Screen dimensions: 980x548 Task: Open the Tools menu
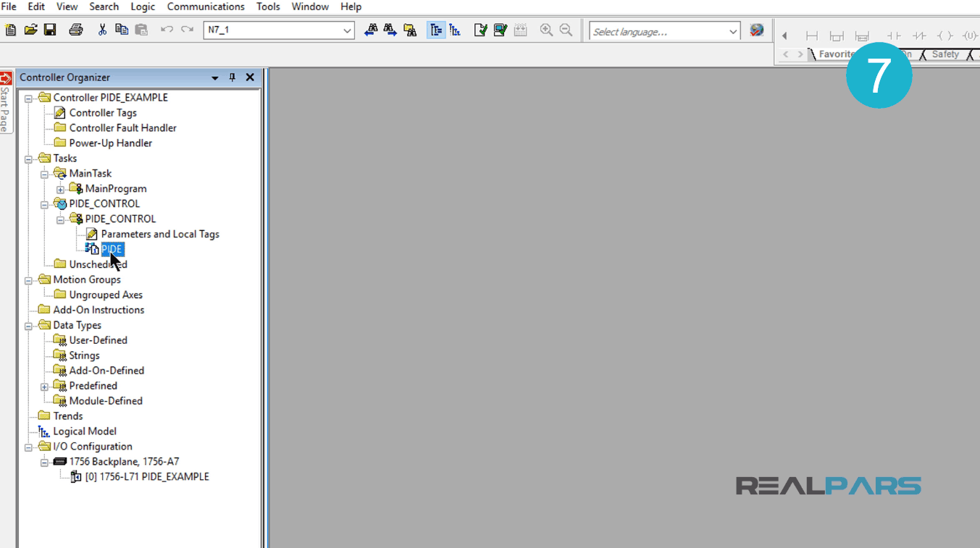268,7
